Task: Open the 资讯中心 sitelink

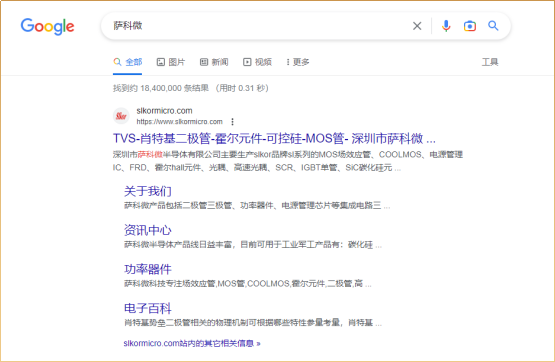Action: (x=148, y=230)
